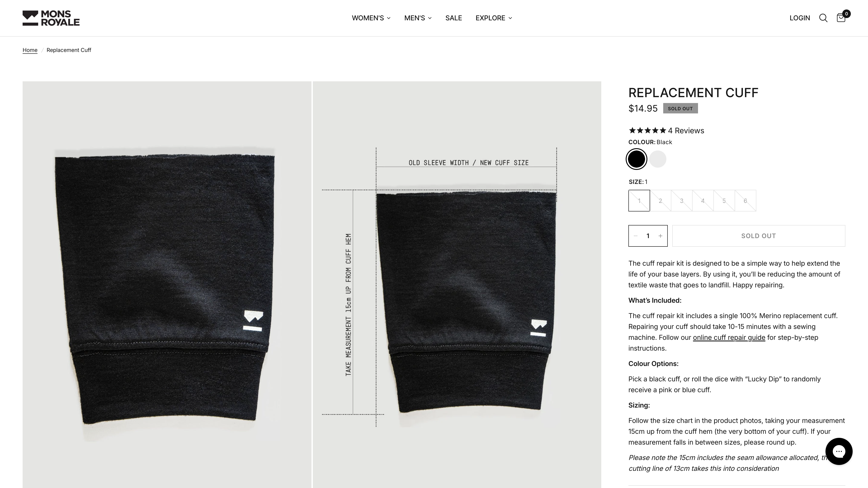Click the 4 Reviews link
The image size is (868, 488).
click(x=686, y=131)
